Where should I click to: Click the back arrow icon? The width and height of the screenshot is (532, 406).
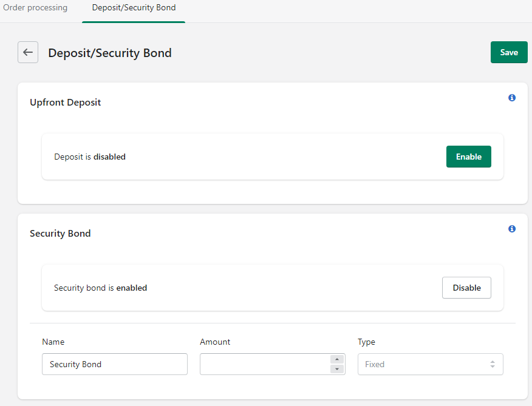[28, 52]
